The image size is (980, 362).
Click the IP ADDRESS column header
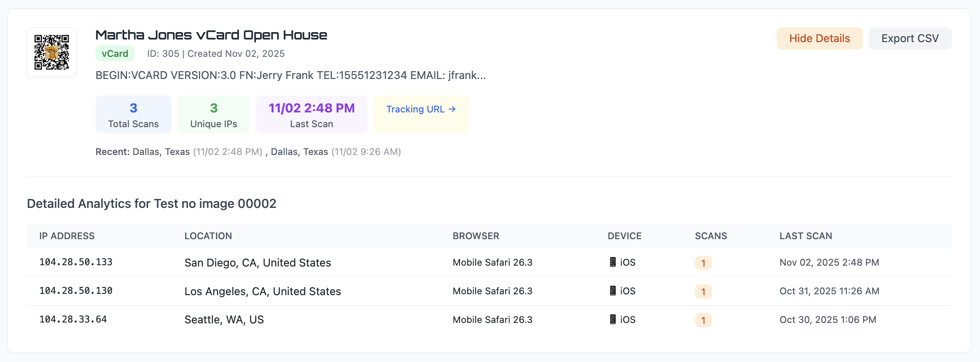(67, 236)
